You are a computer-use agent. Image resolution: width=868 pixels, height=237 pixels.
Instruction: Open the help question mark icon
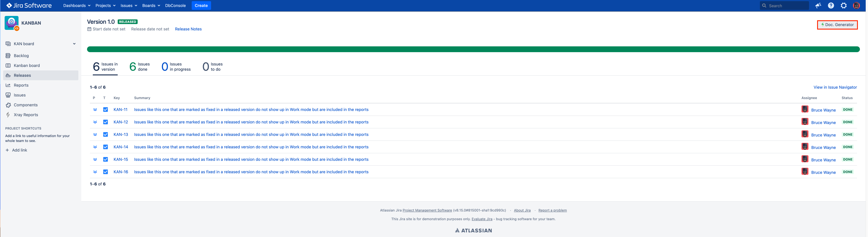831,6
